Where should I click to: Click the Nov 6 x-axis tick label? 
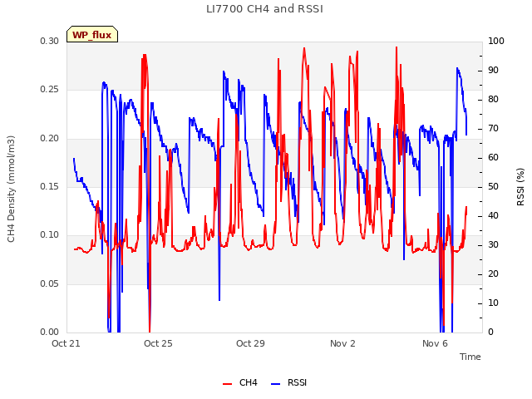[435, 343]
